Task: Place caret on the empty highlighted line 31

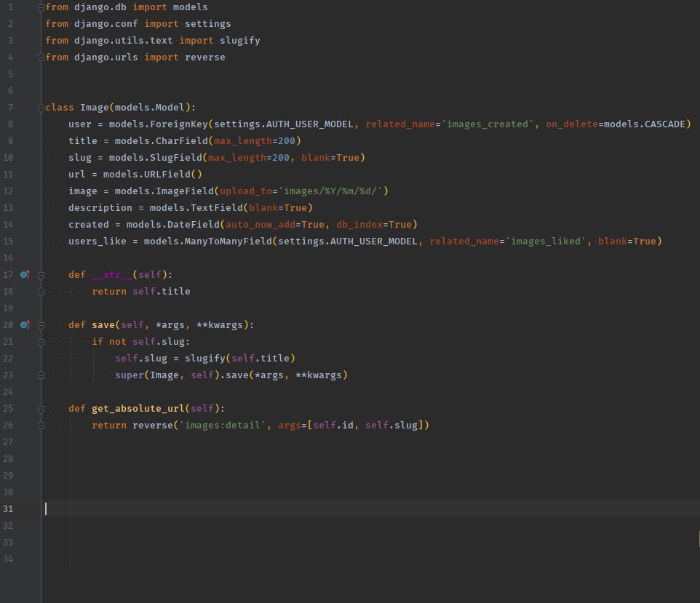Action: pyautogui.click(x=370, y=509)
